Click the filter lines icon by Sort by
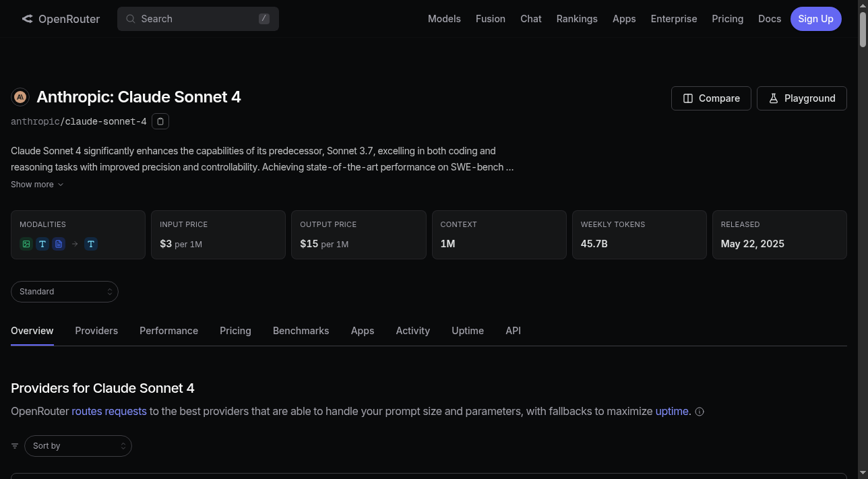The height and width of the screenshot is (479, 868). pyautogui.click(x=15, y=446)
